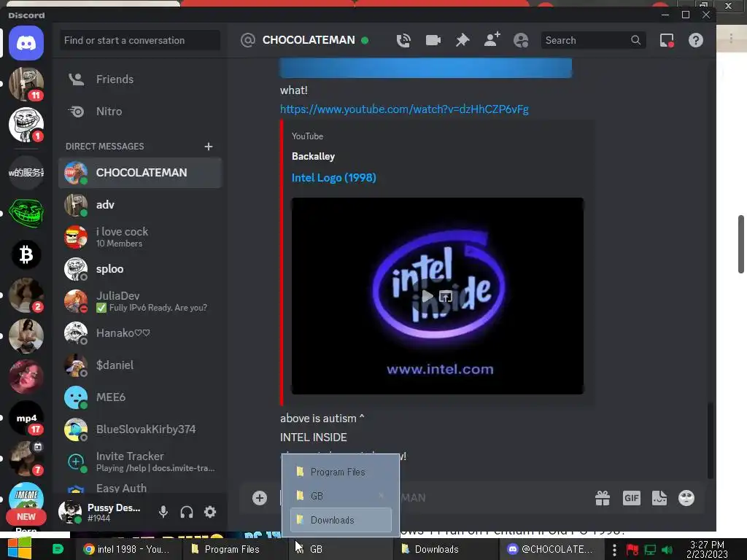Open the MEME server icon
This screenshot has height=560, width=747.
click(x=26, y=497)
